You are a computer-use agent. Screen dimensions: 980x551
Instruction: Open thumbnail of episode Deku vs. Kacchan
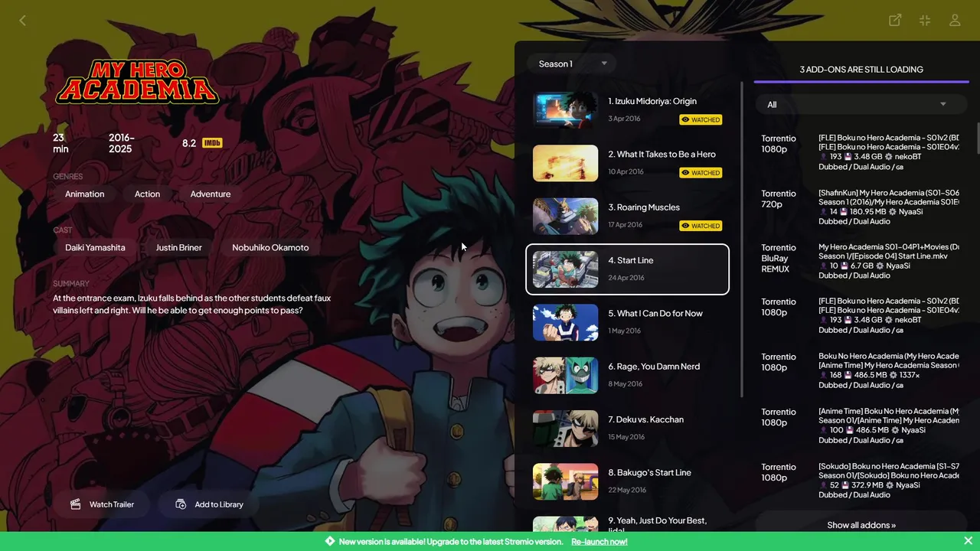566,428
